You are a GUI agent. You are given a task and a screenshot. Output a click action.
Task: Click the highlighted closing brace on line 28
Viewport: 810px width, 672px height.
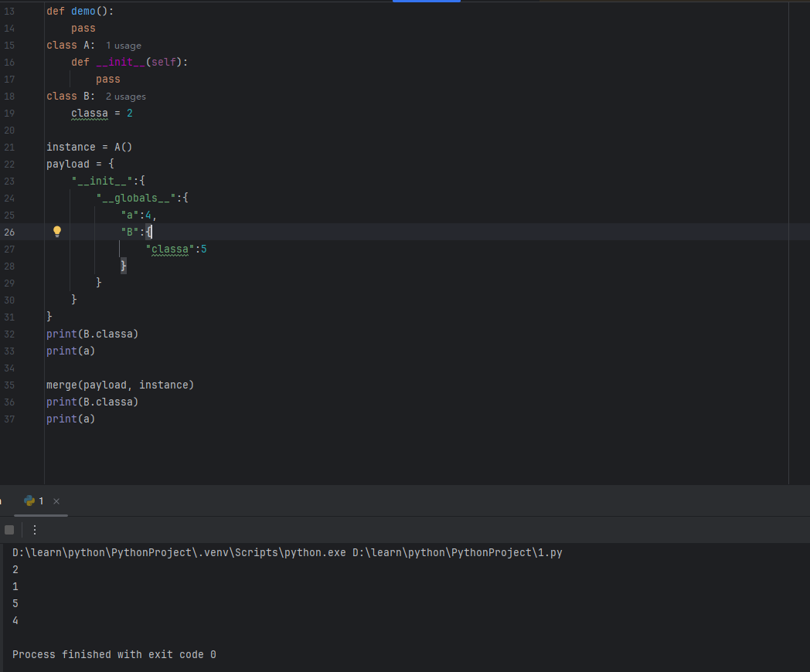point(124,266)
